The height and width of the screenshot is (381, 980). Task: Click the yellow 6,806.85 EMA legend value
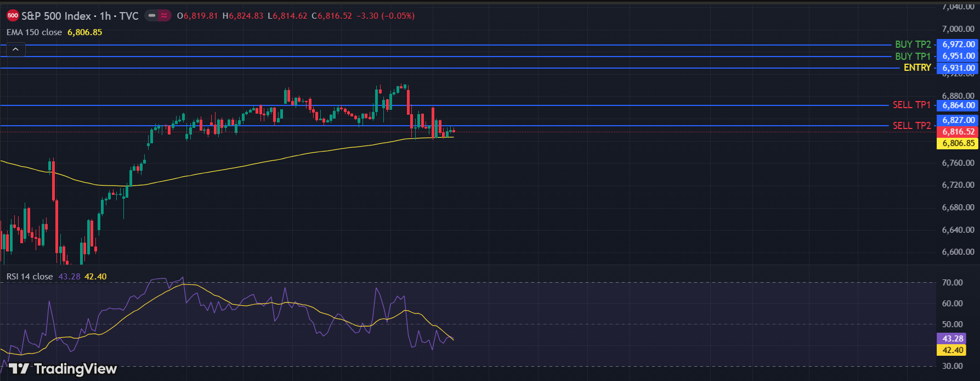point(84,32)
